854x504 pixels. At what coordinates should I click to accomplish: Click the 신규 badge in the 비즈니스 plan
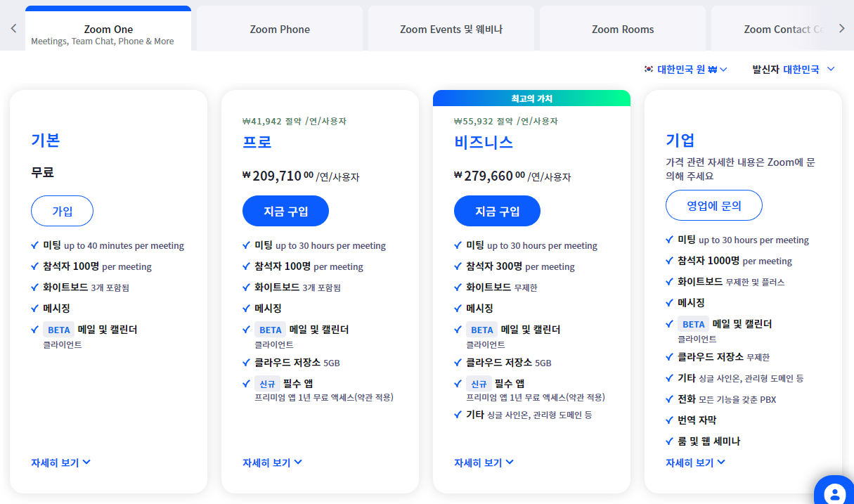coord(479,384)
